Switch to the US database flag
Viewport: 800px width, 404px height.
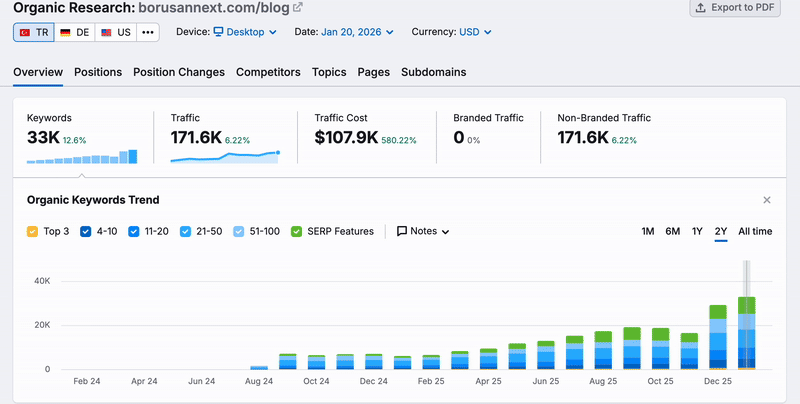coord(115,32)
